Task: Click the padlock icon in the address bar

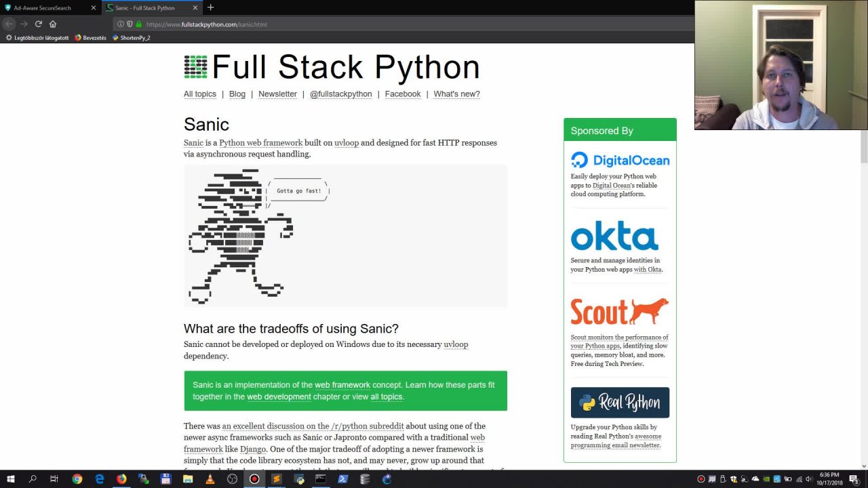Action: (138, 23)
